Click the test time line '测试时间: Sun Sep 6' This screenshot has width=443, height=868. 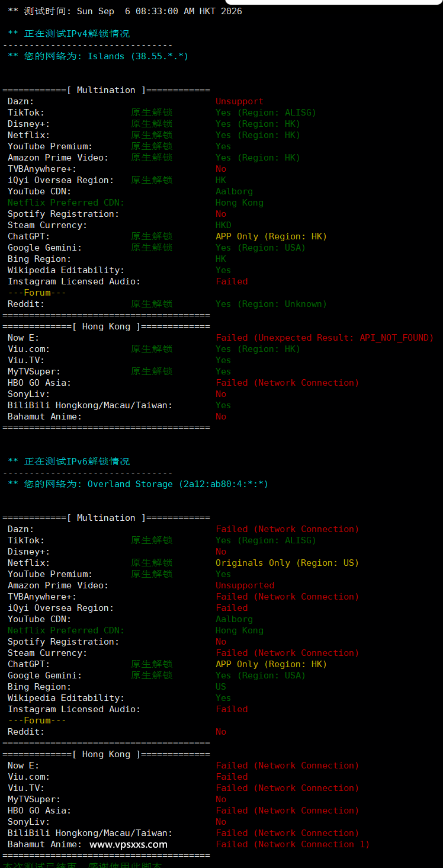click(125, 11)
